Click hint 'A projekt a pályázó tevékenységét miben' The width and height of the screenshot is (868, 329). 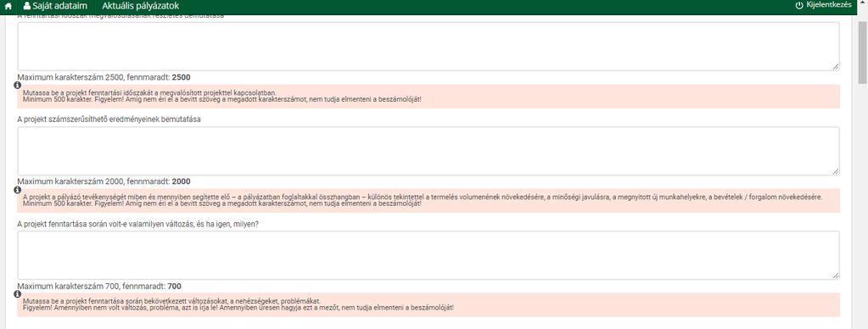(x=423, y=197)
